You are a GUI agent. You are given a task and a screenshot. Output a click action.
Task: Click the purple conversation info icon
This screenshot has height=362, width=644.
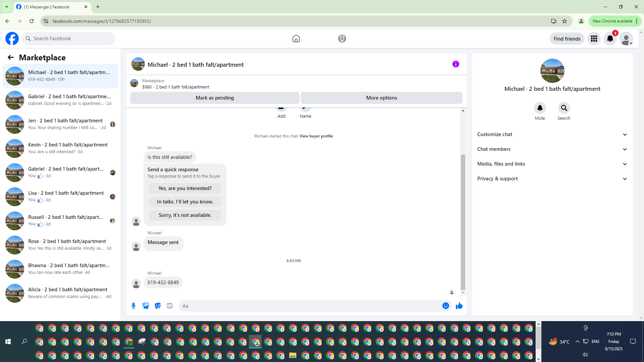click(455, 64)
